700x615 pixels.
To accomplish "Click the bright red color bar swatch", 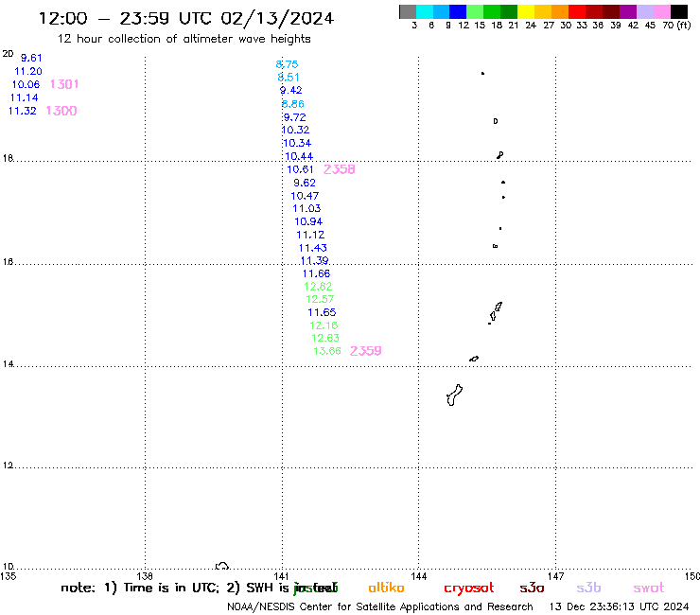I will click(x=577, y=11).
